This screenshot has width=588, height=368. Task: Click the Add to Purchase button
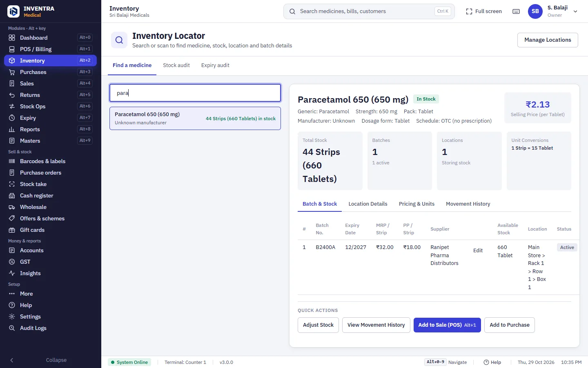(510, 325)
